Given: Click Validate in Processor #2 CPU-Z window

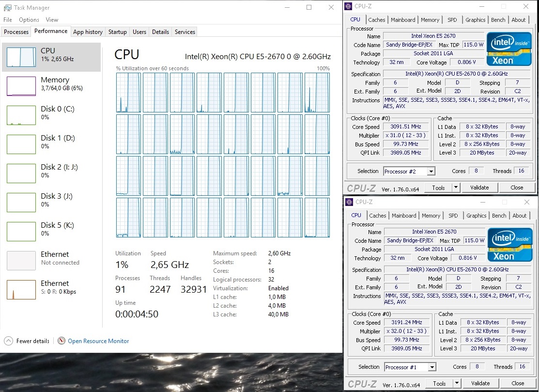Looking at the screenshot, I should click(479, 188).
